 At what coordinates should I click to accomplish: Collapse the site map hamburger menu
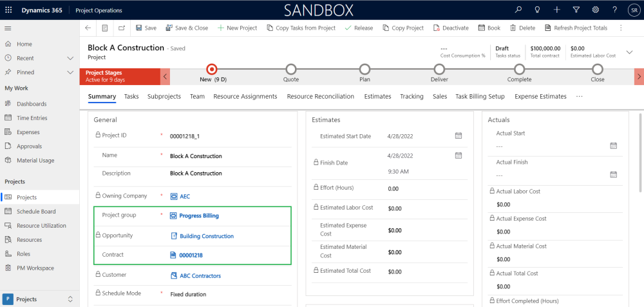(x=8, y=28)
